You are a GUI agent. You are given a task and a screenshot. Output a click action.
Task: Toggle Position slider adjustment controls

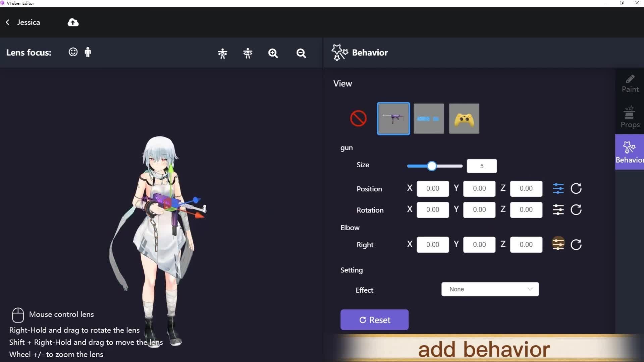pyautogui.click(x=558, y=188)
